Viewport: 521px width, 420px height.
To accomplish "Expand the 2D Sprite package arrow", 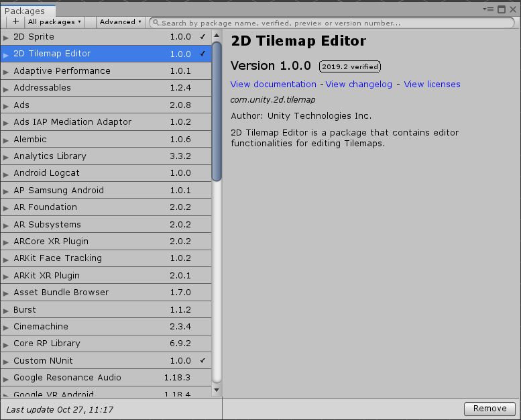I will click(x=5, y=38).
